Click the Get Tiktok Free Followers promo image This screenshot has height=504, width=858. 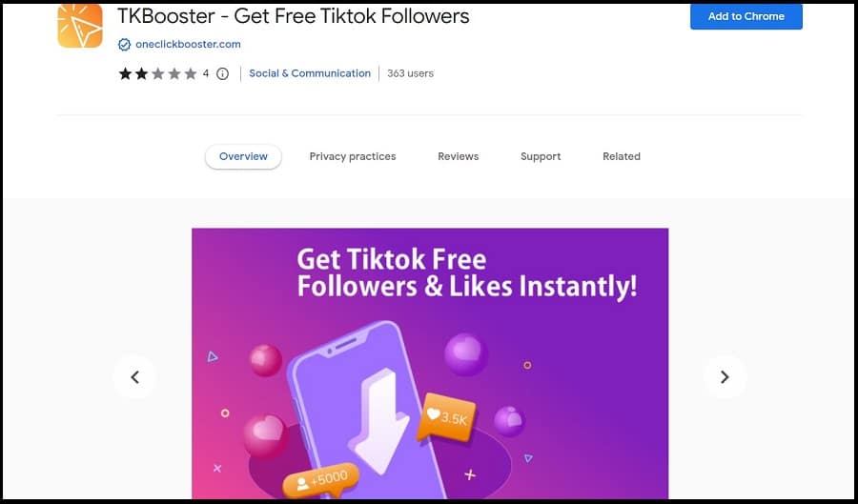[430, 363]
